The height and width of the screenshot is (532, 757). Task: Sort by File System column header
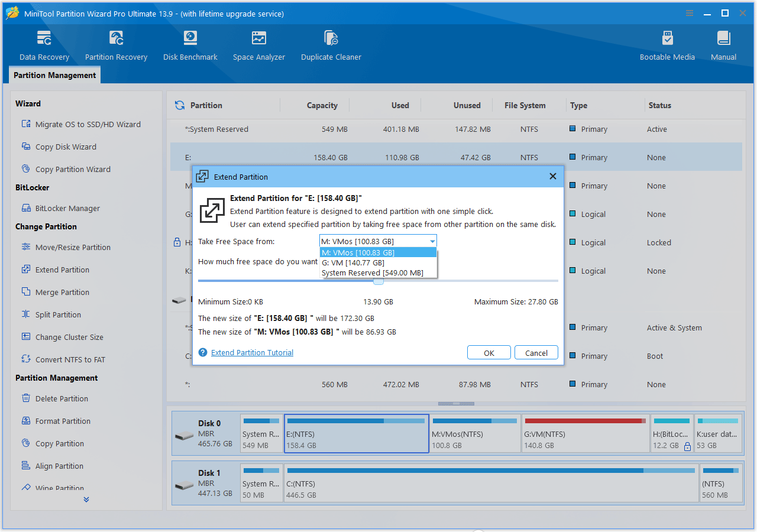coord(525,105)
